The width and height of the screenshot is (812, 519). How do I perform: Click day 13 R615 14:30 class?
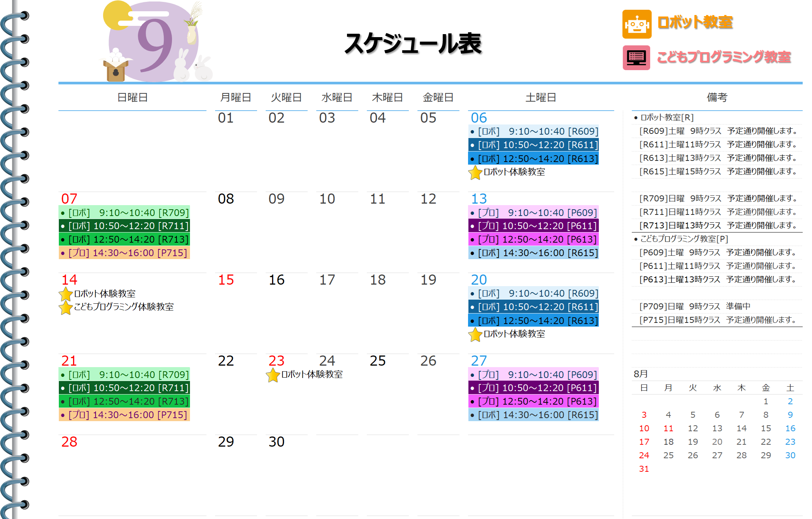pyautogui.click(x=534, y=253)
